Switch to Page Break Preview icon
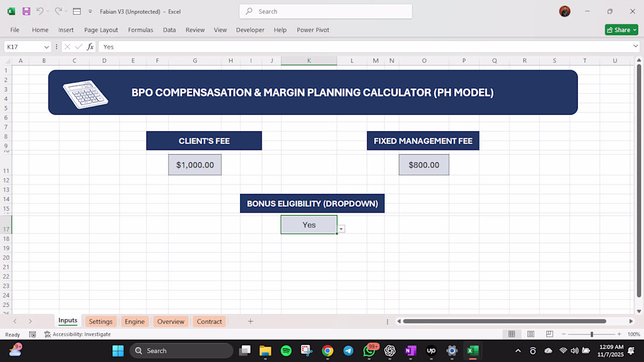This screenshot has width=644, height=362. coord(550,334)
